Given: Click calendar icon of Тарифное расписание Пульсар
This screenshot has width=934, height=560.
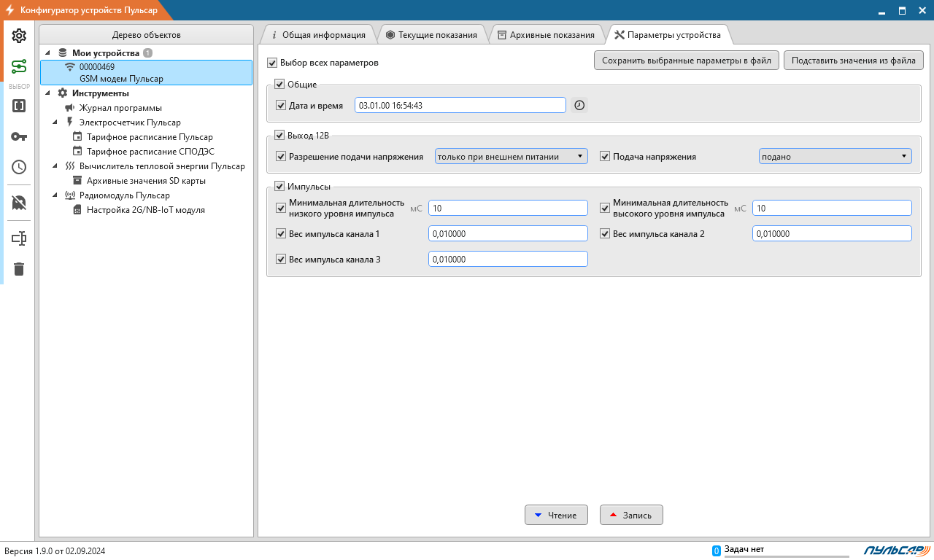Looking at the screenshot, I should point(77,137).
